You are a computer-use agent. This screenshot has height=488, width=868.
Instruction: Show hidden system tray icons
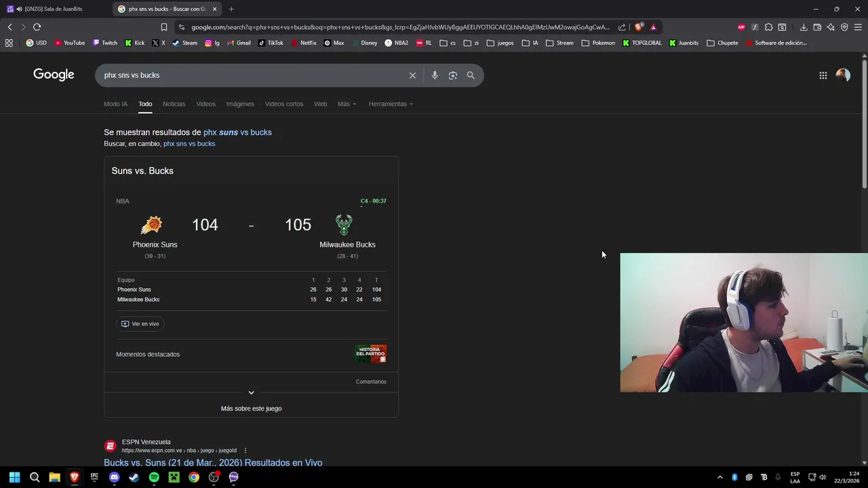(720, 477)
